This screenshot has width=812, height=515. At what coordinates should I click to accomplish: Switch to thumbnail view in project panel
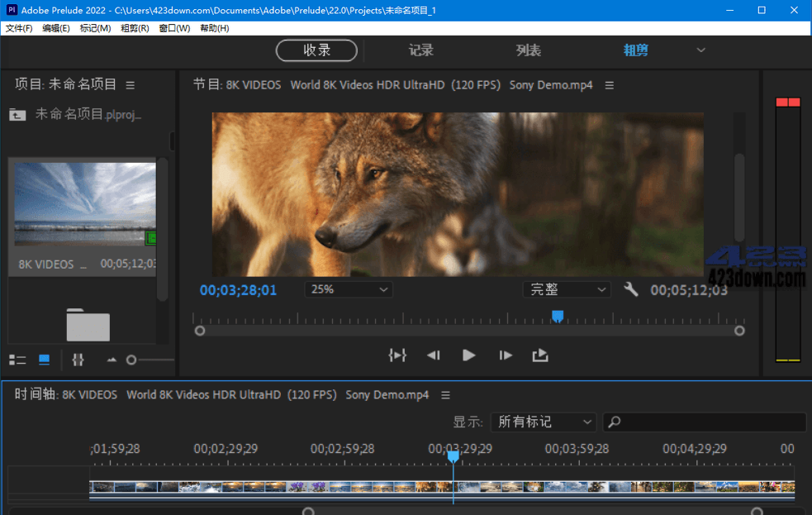44,360
